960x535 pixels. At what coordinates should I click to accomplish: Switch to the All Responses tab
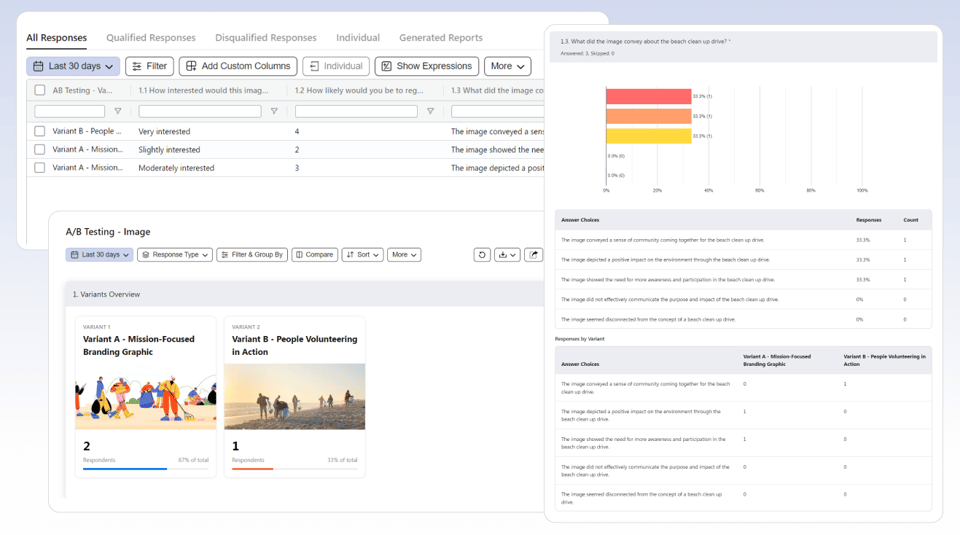click(x=56, y=38)
